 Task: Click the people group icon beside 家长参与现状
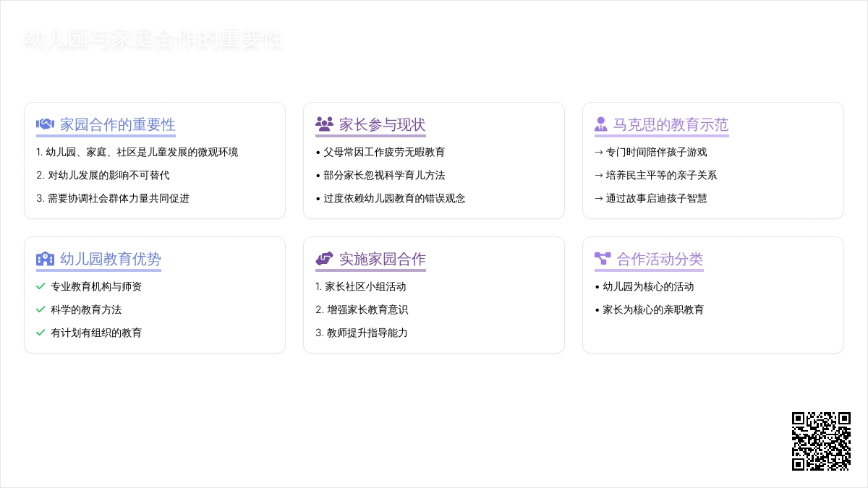324,124
